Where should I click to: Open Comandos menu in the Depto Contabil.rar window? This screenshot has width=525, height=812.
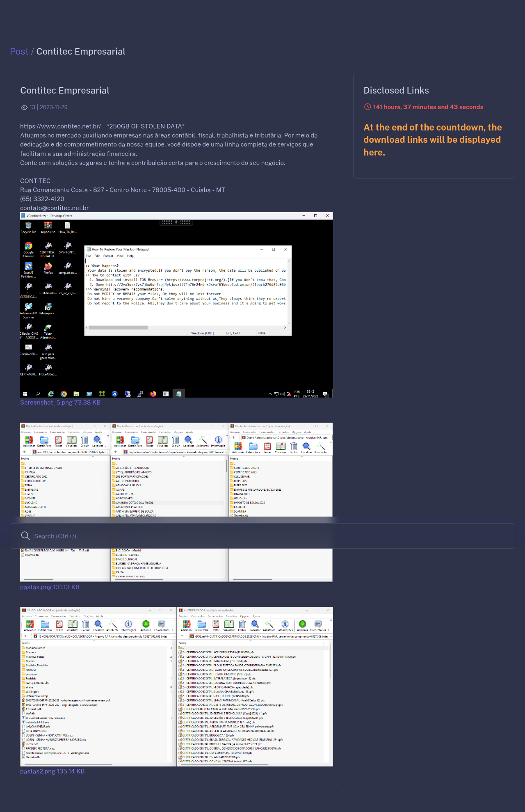pos(41,432)
